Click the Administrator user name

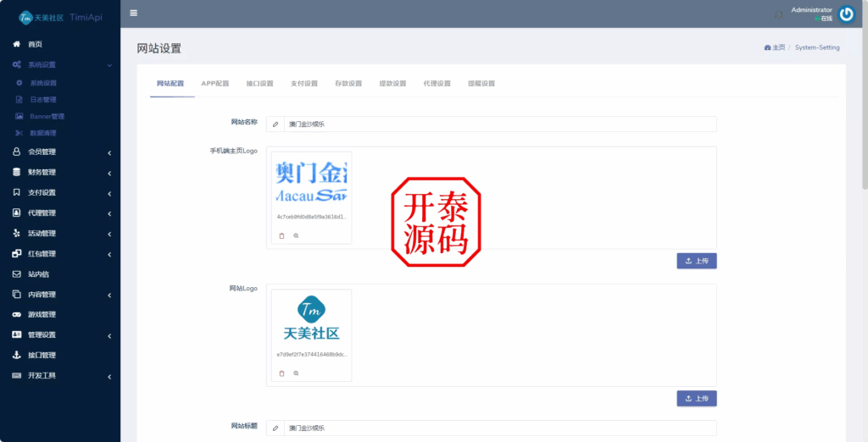tap(811, 10)
